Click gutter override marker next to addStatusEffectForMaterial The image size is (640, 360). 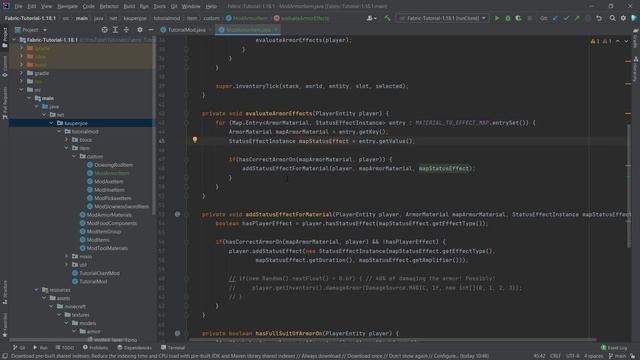tap(177, 214)
